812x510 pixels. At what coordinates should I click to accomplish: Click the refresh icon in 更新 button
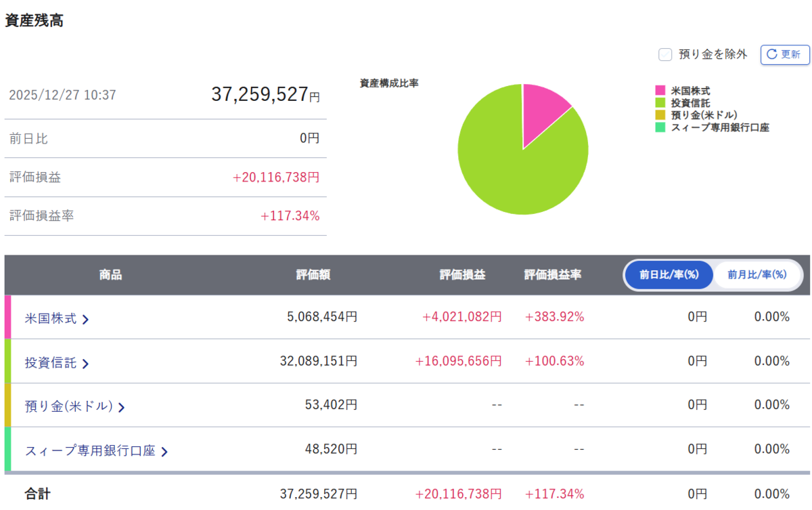click(771, 55)
